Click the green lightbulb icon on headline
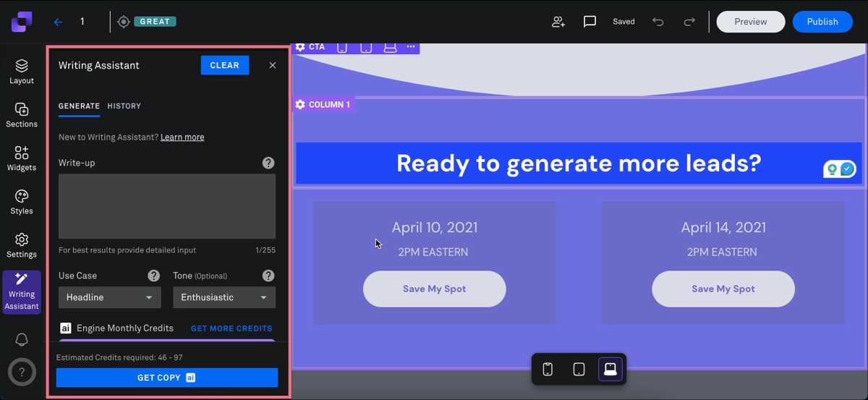The width and height of the screenshot is (868, 400). pos(833,169)
